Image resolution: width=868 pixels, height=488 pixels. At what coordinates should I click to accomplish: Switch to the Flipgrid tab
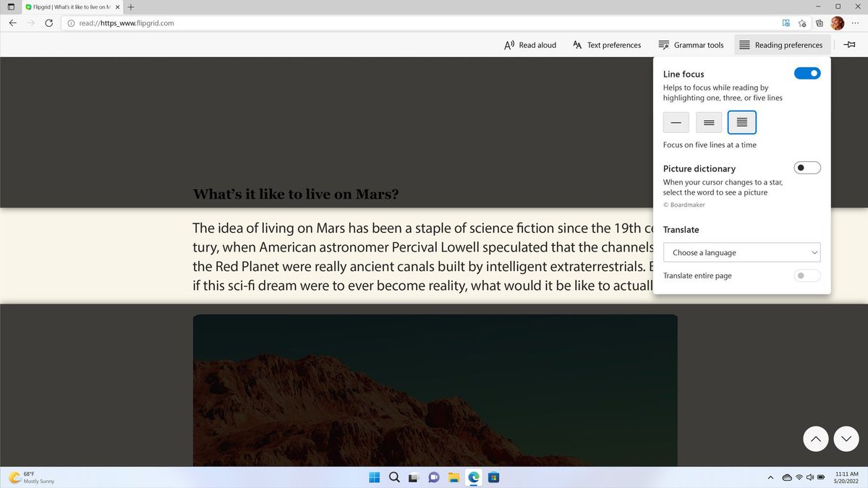(69, 7)
